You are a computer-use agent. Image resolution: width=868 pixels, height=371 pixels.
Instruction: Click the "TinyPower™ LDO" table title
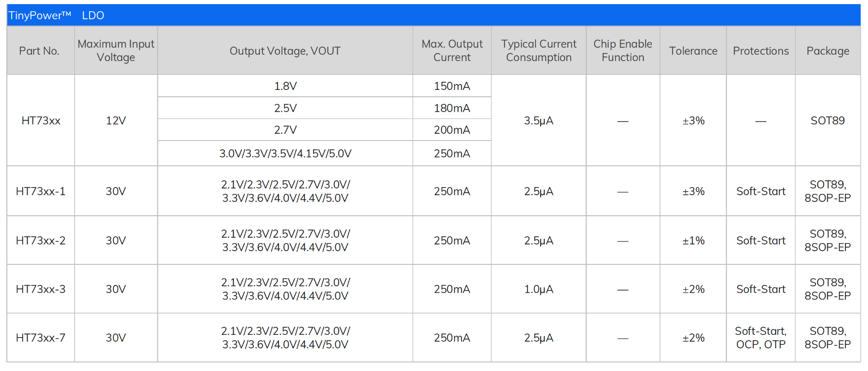57,15
